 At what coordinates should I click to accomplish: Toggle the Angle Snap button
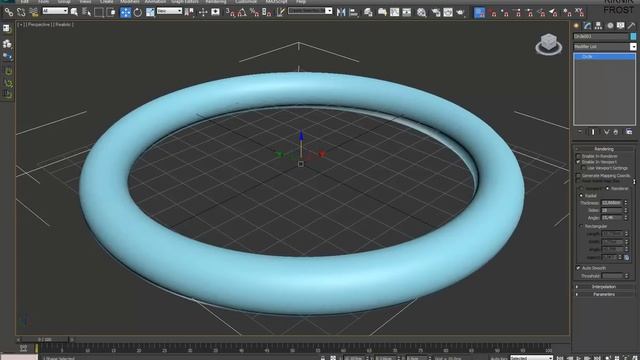(x=242, y=12)
